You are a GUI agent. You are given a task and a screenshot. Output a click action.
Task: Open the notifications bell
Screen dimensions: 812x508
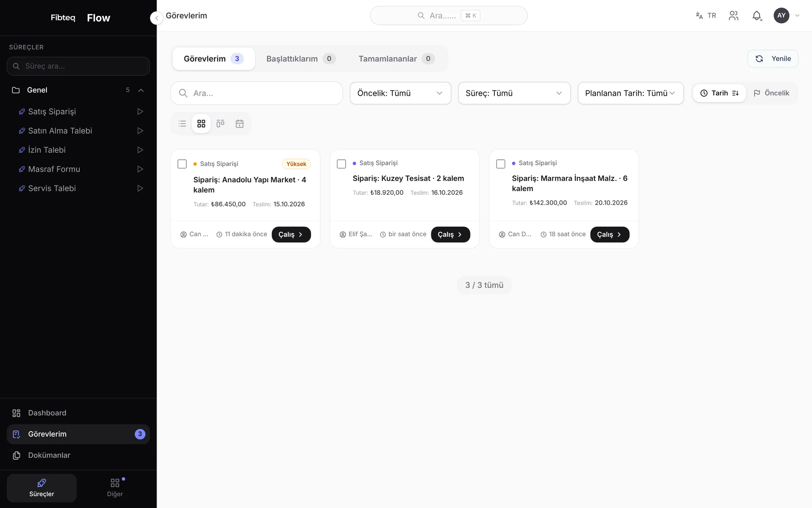757,16
